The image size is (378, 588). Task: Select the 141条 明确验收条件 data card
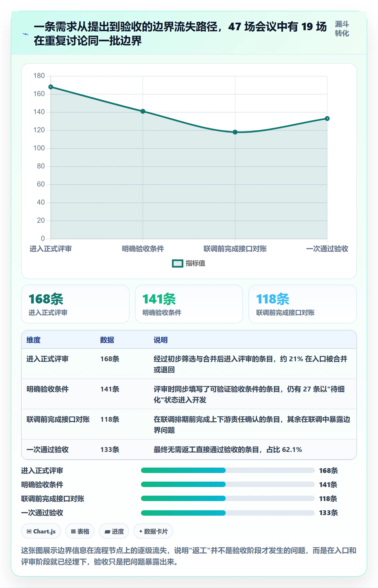point(189,304)
